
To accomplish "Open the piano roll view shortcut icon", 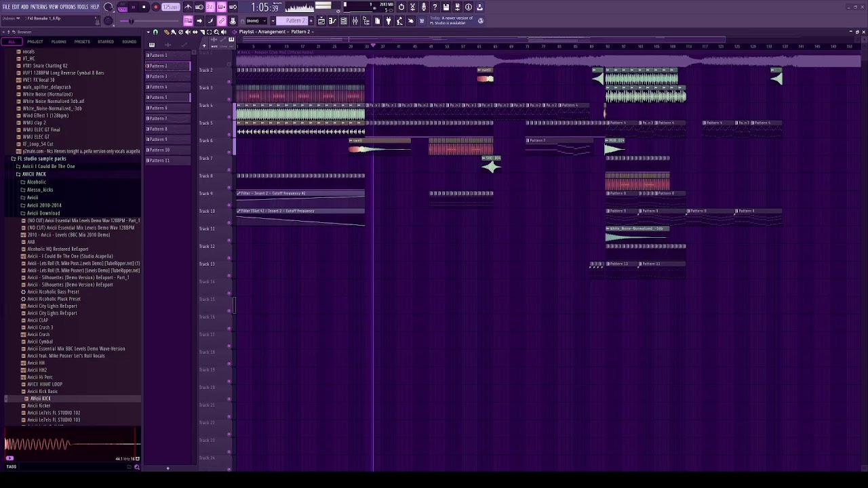I will click(x=332, y=21).
